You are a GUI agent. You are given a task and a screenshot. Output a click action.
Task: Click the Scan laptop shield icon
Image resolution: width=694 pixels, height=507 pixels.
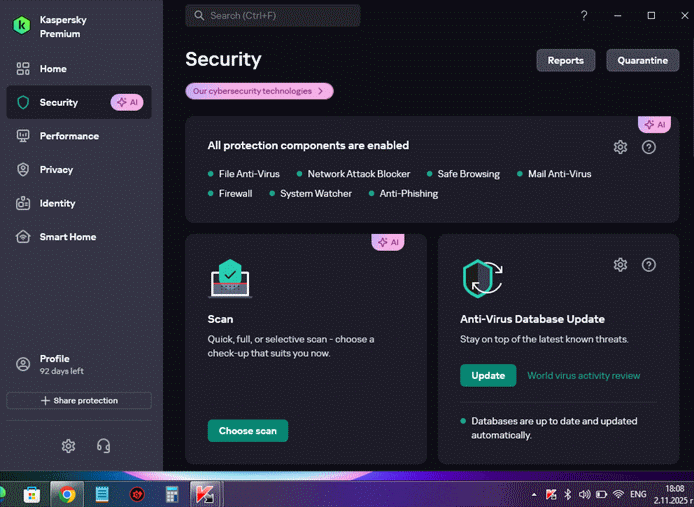pos(230,278)
